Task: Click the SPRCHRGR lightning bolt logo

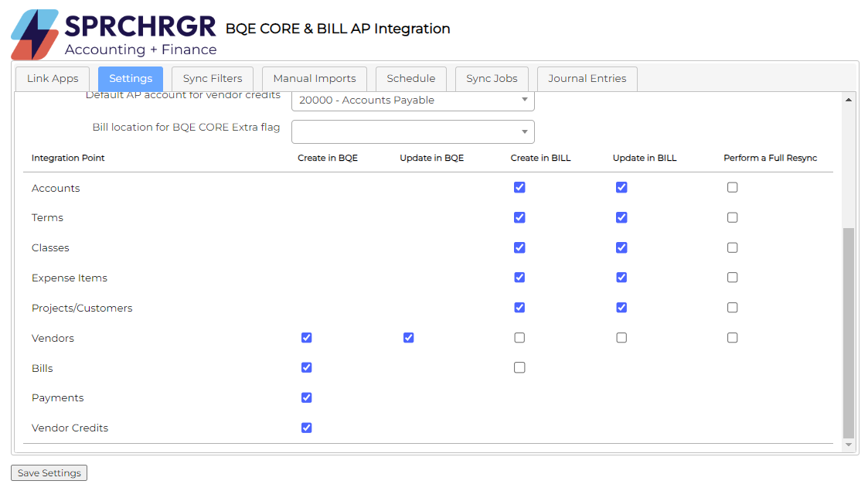Action: coord(35,35)
